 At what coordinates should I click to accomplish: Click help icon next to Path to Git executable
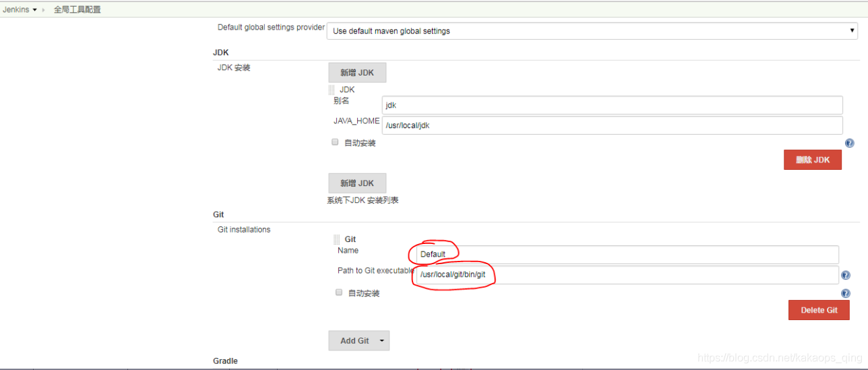point(846,275)
